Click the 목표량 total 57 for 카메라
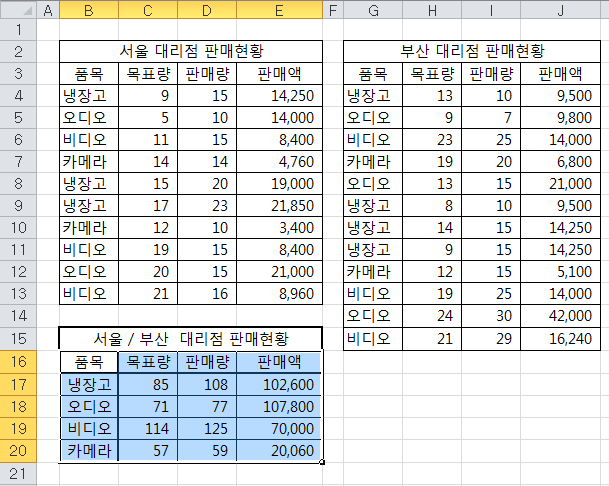The height and width of the screenshot is (486, 609). click(x=148, y=451)
